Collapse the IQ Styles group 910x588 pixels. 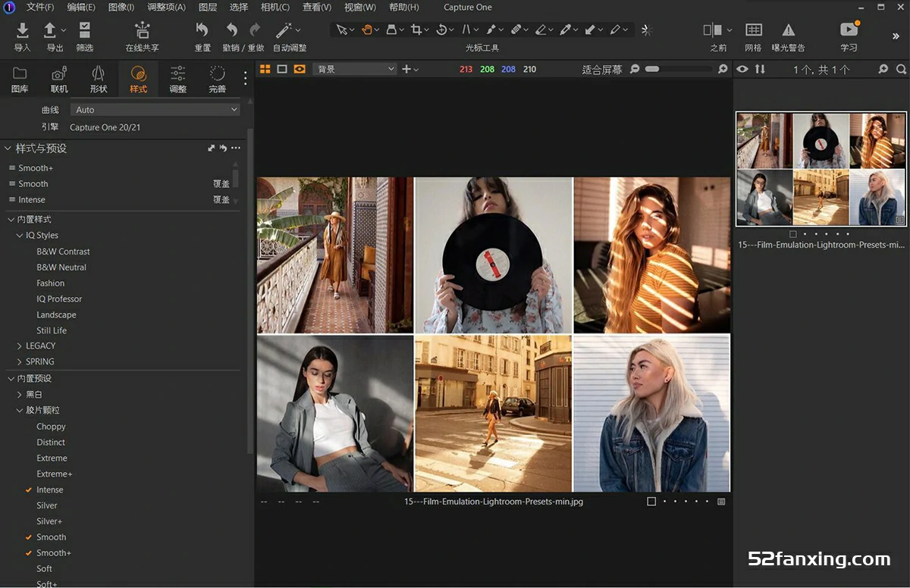pos(20,236)
